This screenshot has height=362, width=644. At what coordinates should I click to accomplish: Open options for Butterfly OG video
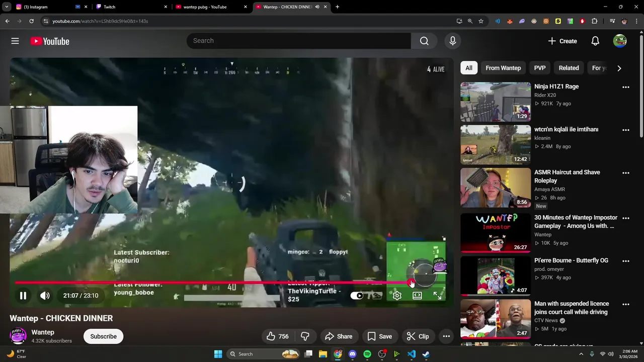[x=626, y=261]
